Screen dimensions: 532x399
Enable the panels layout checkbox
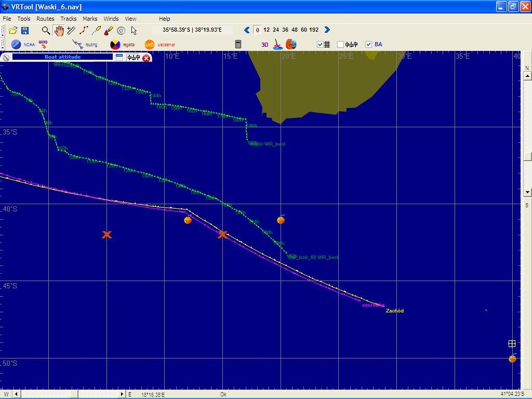340,45
